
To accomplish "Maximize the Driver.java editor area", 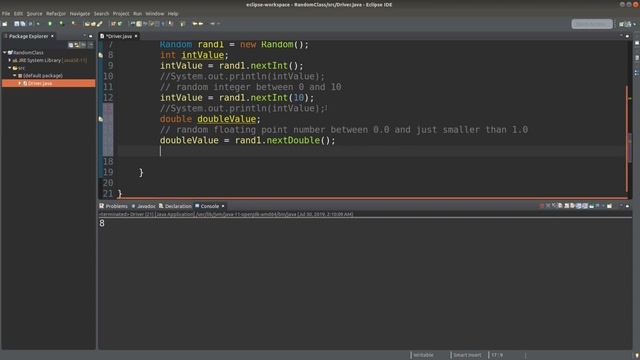I will pyautogui.click(x=627, y=36).
